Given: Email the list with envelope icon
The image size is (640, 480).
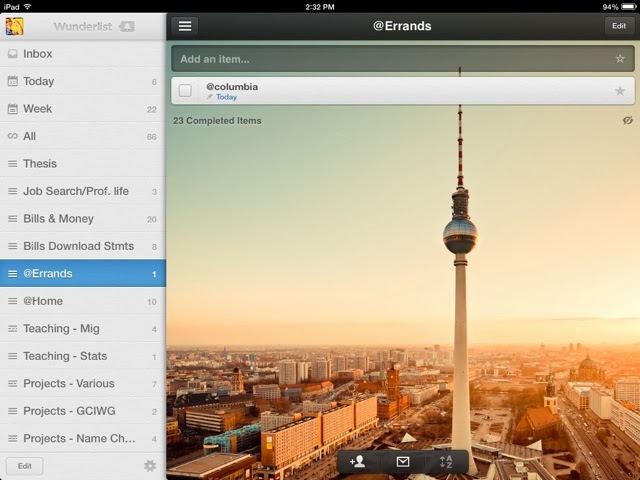Looking at the screenshot, I should pos(403,462).
